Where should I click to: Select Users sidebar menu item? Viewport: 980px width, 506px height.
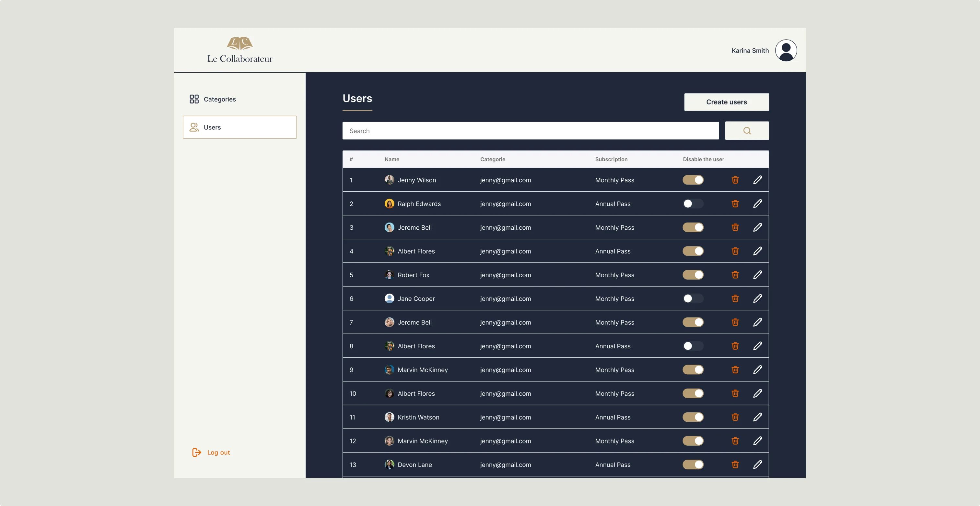[240, 127]
